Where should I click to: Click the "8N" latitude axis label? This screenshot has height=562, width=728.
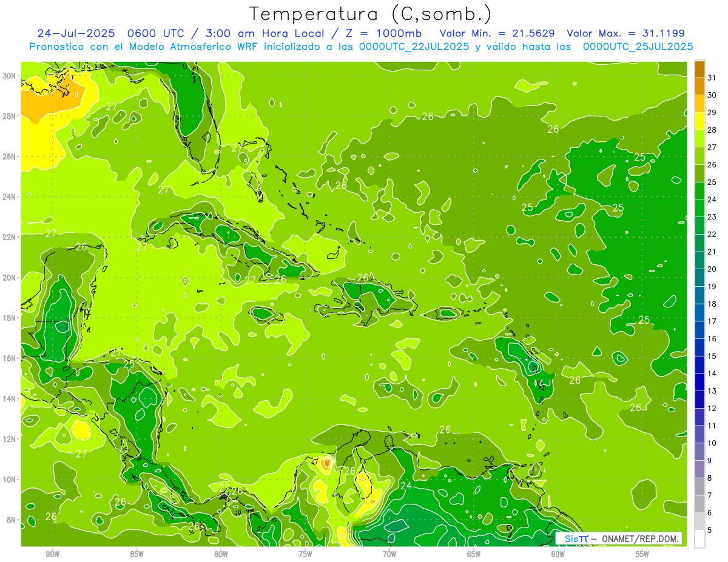click(x=12, y=520)
